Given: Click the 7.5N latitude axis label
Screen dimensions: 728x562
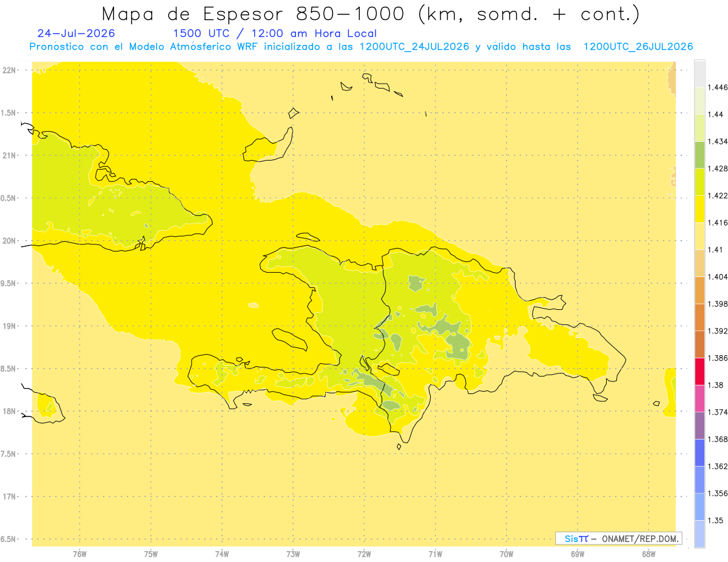Looking at the screenshot, I should tap(9, 454).
